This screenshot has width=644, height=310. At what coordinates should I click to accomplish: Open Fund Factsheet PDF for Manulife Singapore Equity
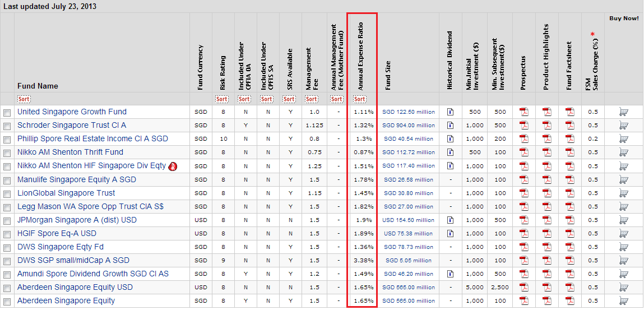569,179
